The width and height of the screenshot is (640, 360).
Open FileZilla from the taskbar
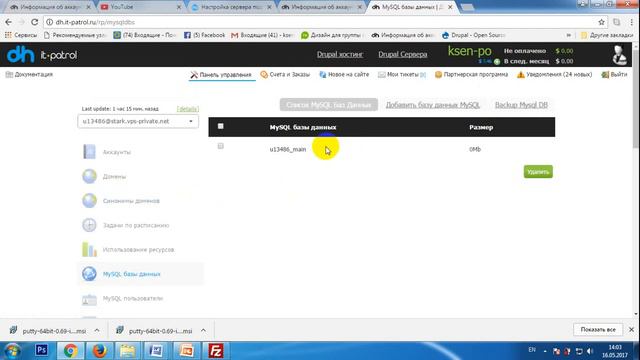[x=216, y=351]
